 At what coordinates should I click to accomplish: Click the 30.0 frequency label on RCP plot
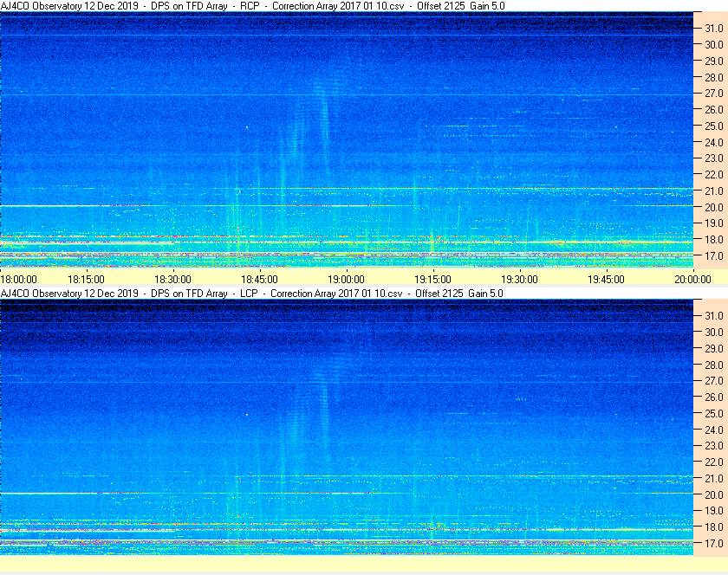[714, 44]
